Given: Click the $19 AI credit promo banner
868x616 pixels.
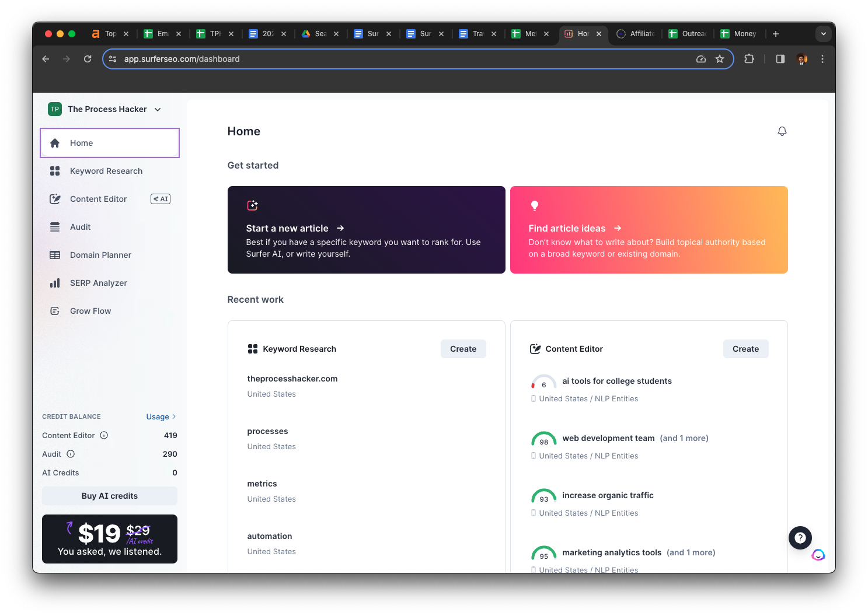Looking at the screenshot, I should click(110, 539).
